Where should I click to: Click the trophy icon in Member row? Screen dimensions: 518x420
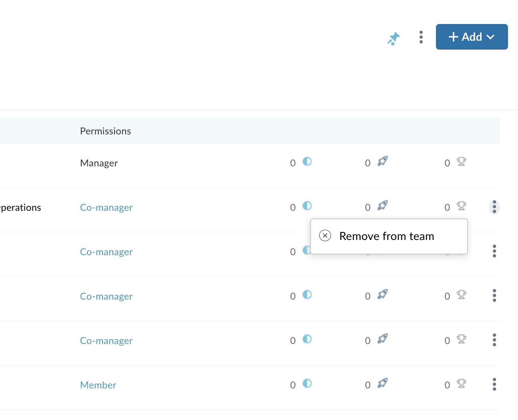[x=461, y=384]
